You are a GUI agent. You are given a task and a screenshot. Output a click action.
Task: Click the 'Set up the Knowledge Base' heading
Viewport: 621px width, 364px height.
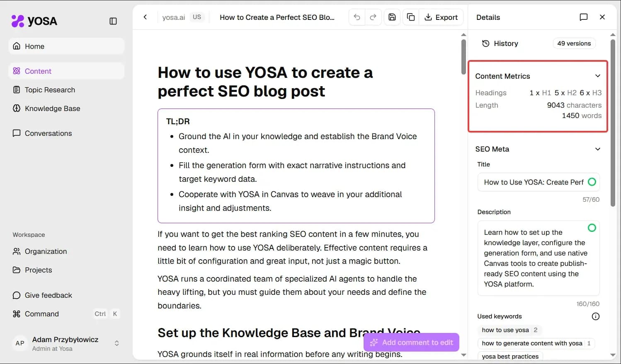(289, 333)
